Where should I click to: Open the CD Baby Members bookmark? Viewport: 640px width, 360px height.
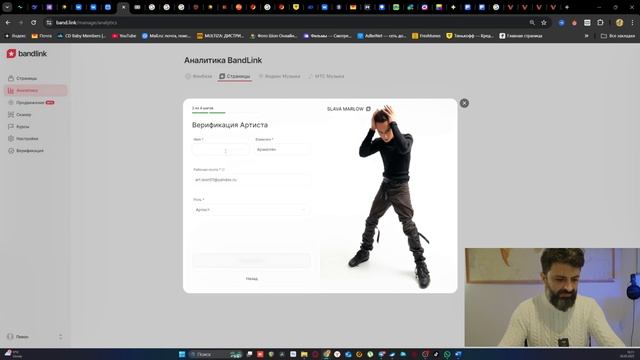82,36
